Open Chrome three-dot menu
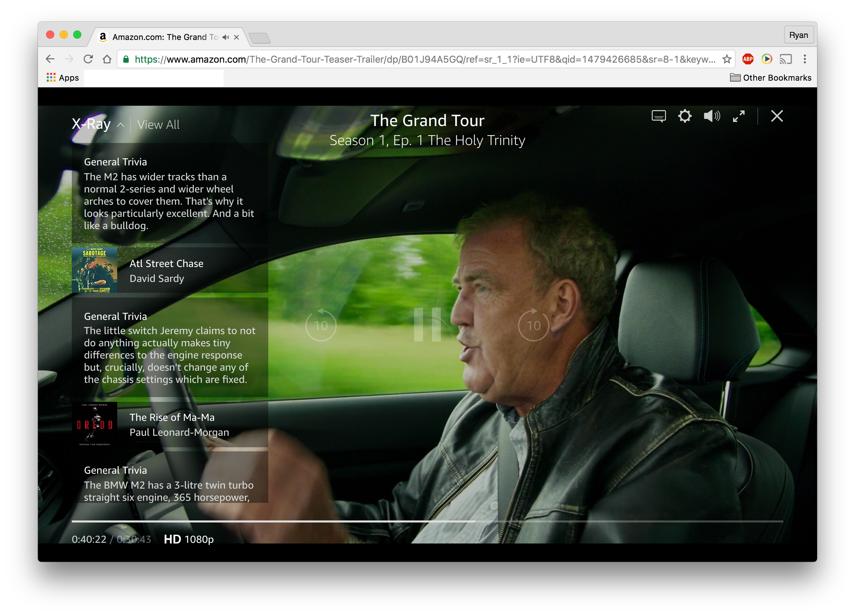 [805, 59]
